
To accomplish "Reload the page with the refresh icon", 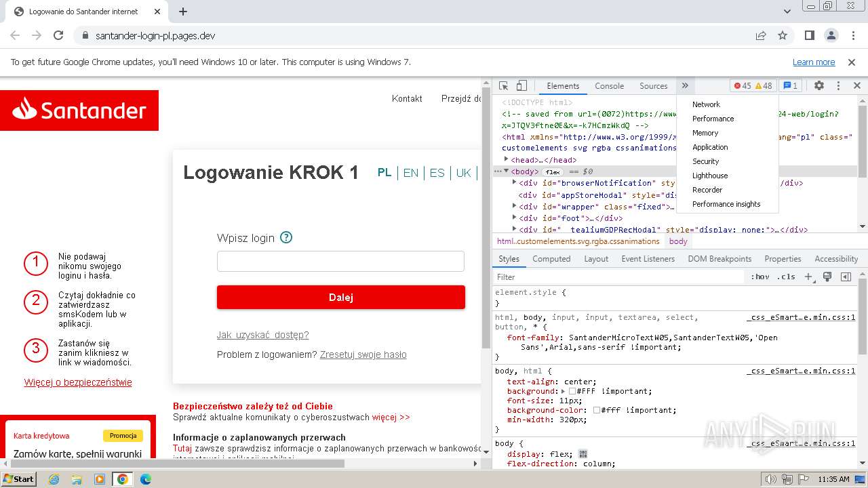I will pos(58,35).
